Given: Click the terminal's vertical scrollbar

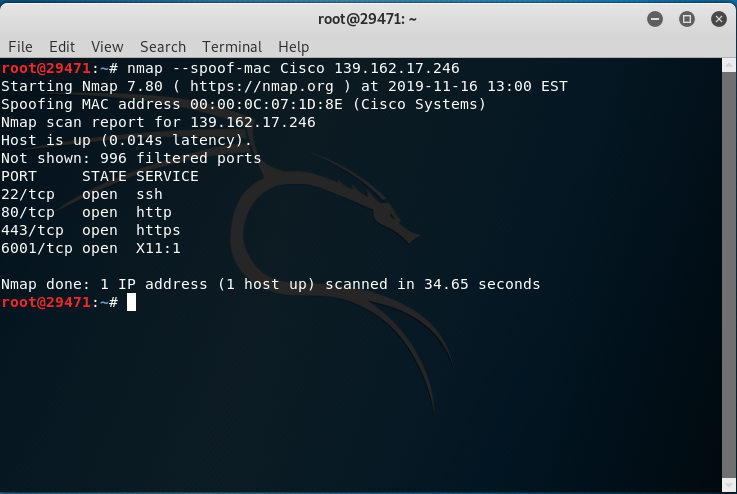Looking at the screenshot, I should pos(727,270).
